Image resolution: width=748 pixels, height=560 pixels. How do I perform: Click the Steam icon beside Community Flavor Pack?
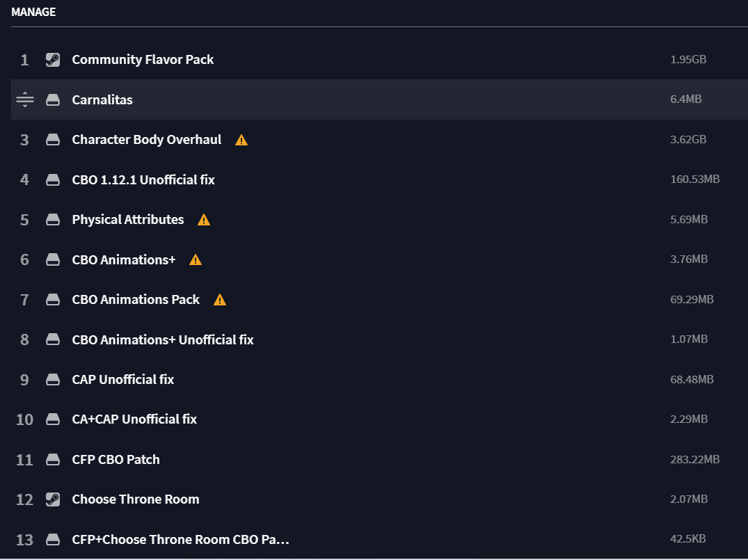52,60
